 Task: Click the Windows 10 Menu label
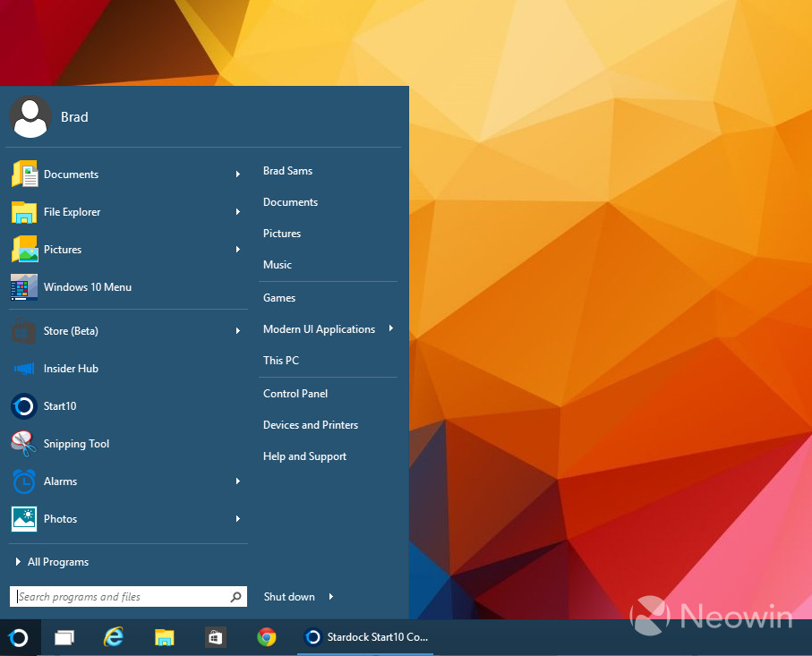(88, 287)
